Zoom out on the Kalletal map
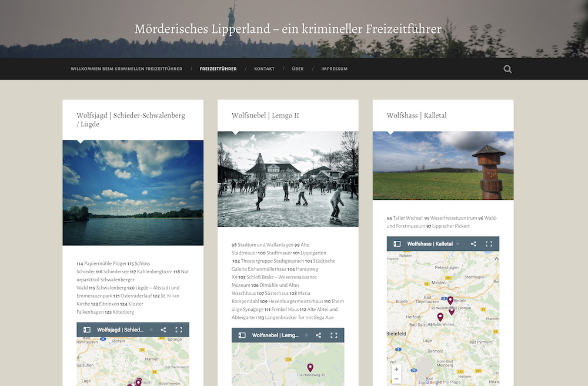The image size is (588, 386). point(396,378)
